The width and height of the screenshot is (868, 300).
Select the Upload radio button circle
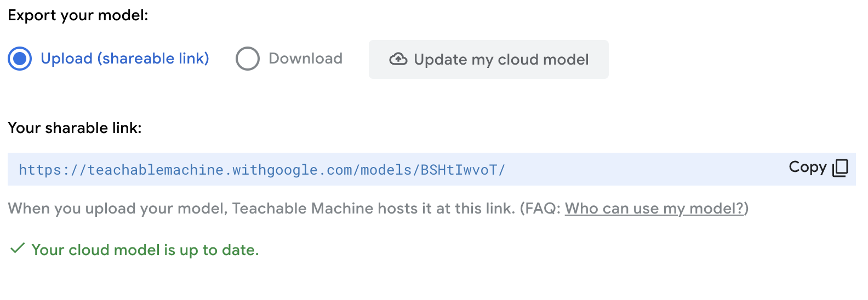20,59
